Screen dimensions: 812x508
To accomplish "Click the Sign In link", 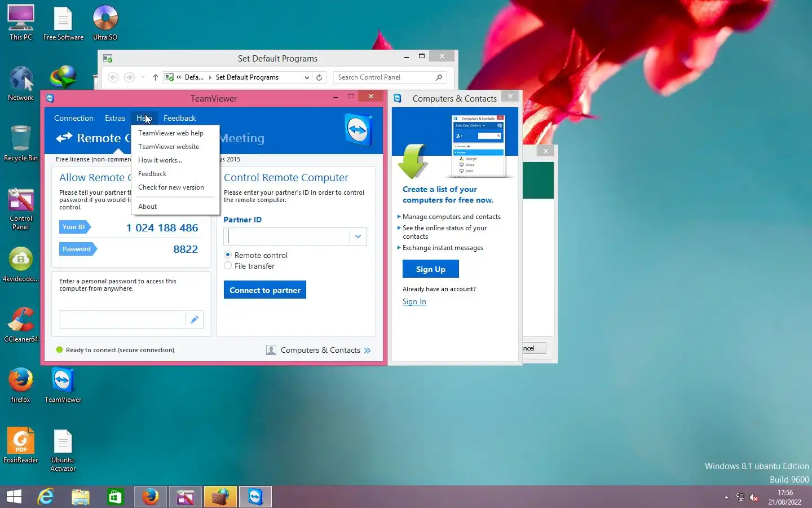I will click(414, 302).
